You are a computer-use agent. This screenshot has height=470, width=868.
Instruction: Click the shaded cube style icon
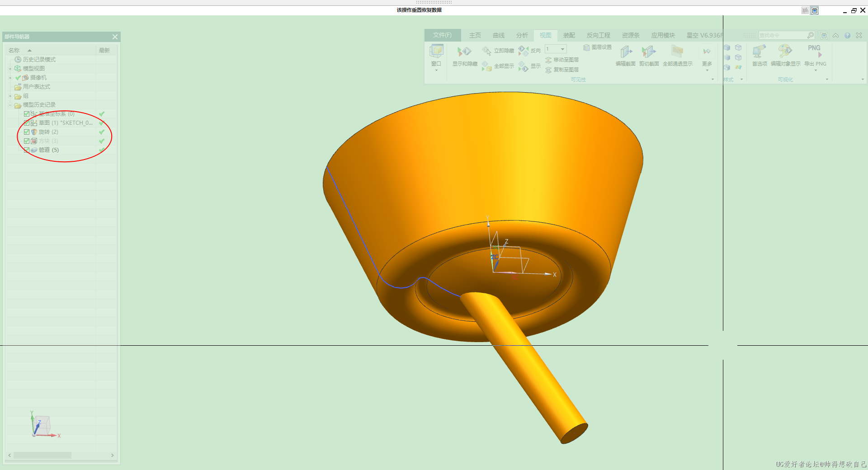(x=727, y=57)
